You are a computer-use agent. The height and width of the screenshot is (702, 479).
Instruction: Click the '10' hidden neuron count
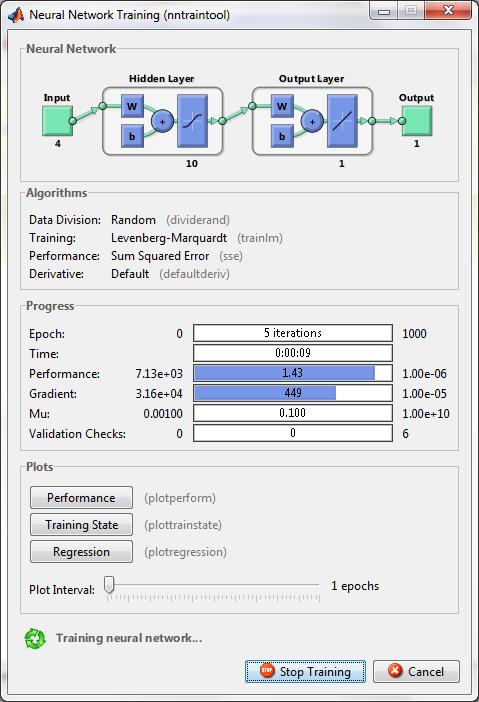192,163
